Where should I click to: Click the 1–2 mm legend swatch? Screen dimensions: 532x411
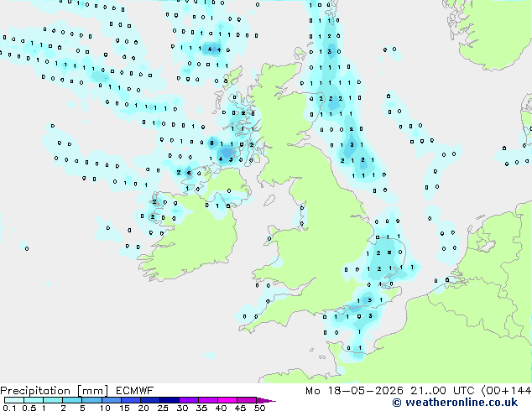(53, 400)
